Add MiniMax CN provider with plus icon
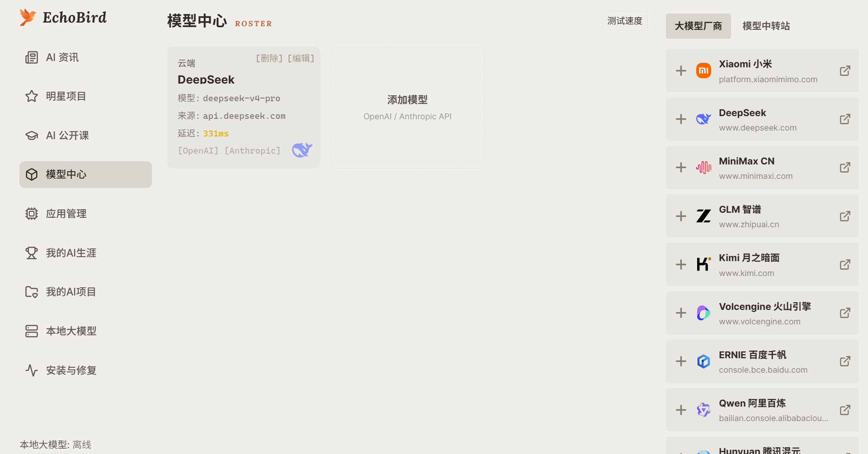The width and height of the screenshot is (868, 454). click(x=681, y=168)
